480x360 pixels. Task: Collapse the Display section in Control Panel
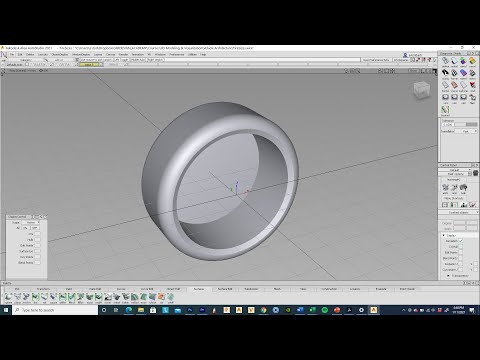444,235
